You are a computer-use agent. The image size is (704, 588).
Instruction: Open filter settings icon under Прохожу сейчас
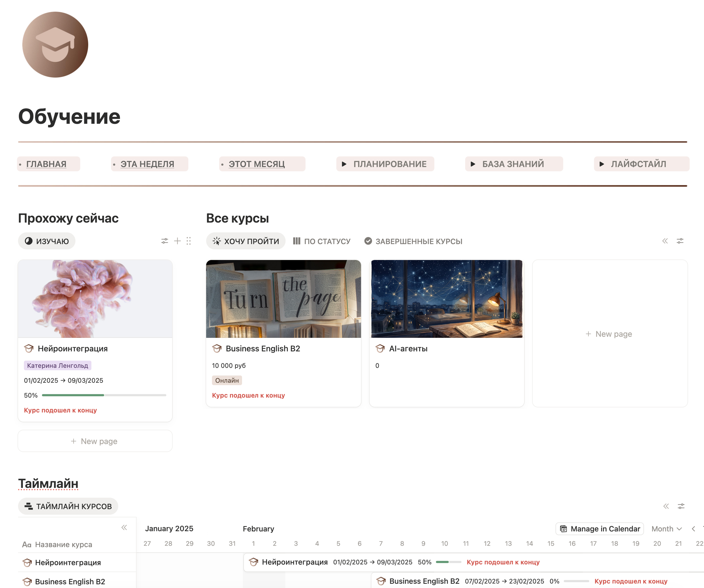(165, 241)
